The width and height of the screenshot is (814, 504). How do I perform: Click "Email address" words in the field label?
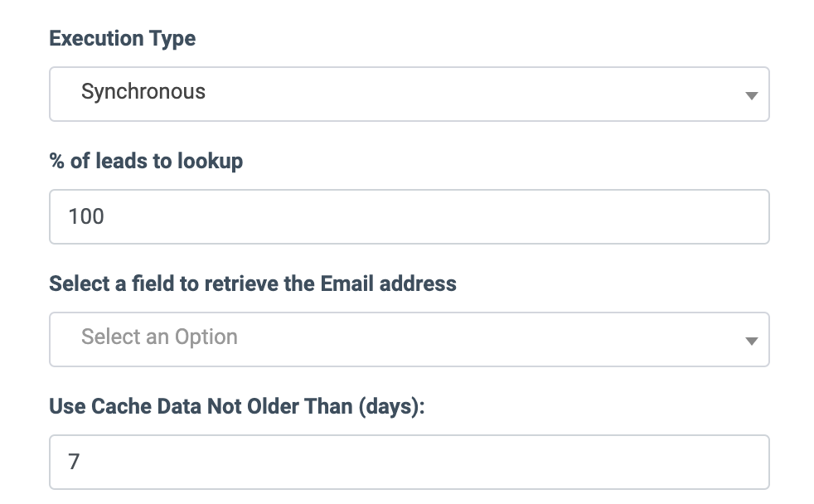388,283
